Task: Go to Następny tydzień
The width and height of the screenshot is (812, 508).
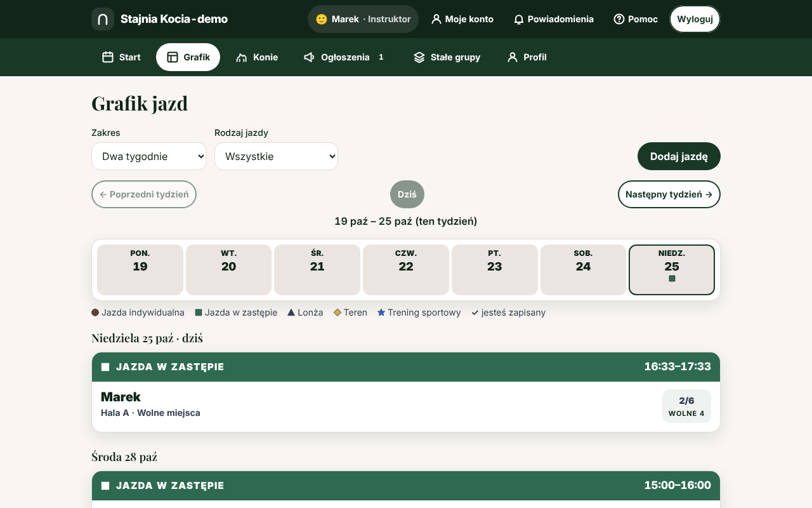Action: 669,194
